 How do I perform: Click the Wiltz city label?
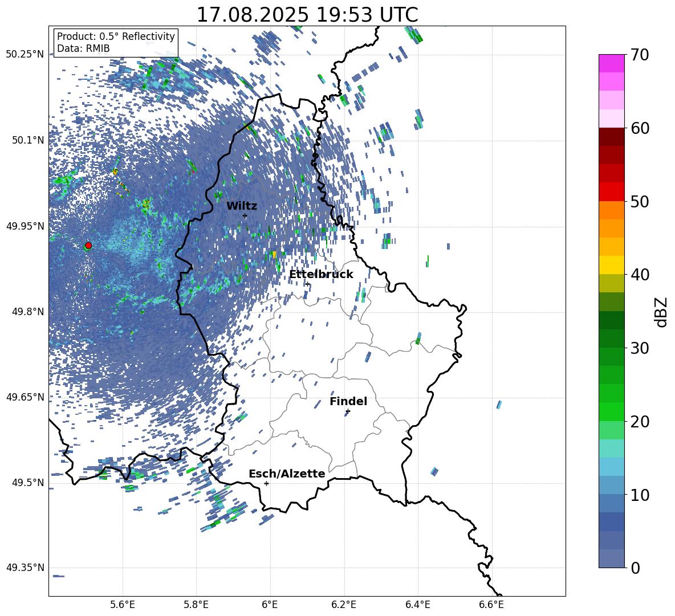[242, 206]
